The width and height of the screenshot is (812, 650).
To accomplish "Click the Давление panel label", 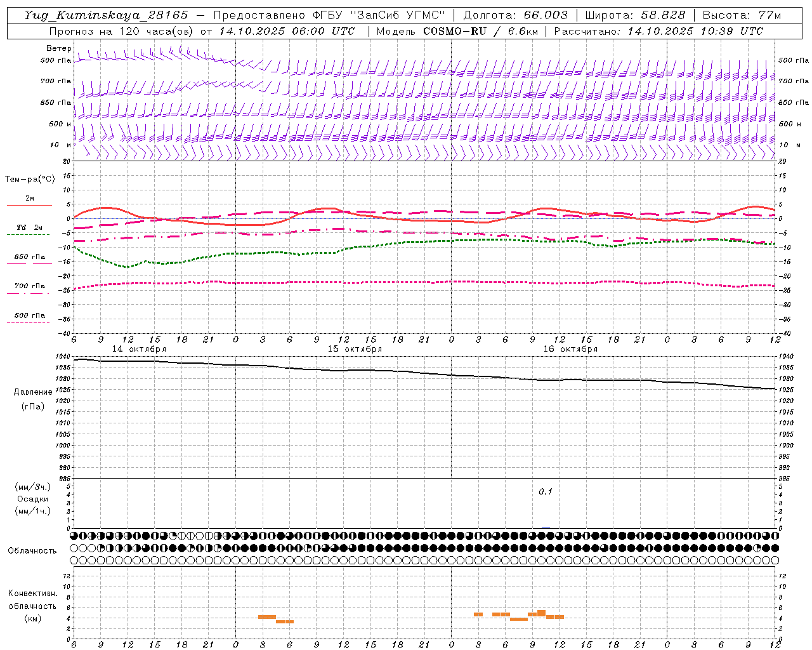I will coord(33,392).
